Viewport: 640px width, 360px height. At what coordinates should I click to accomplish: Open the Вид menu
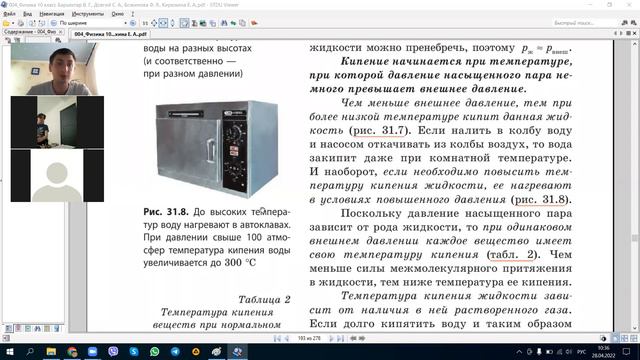(x=27, y=14)
